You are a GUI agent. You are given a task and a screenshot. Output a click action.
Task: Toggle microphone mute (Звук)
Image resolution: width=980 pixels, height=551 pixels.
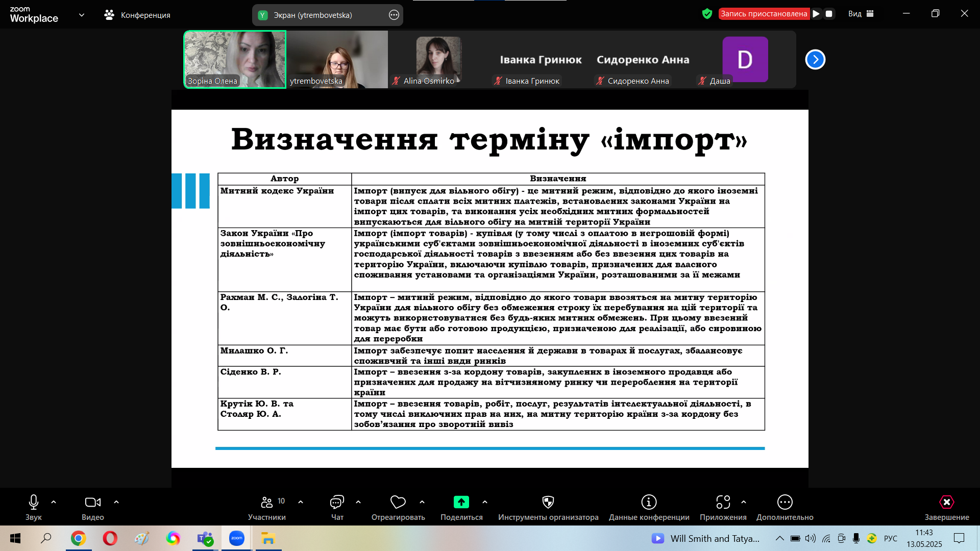pos(34,503)
